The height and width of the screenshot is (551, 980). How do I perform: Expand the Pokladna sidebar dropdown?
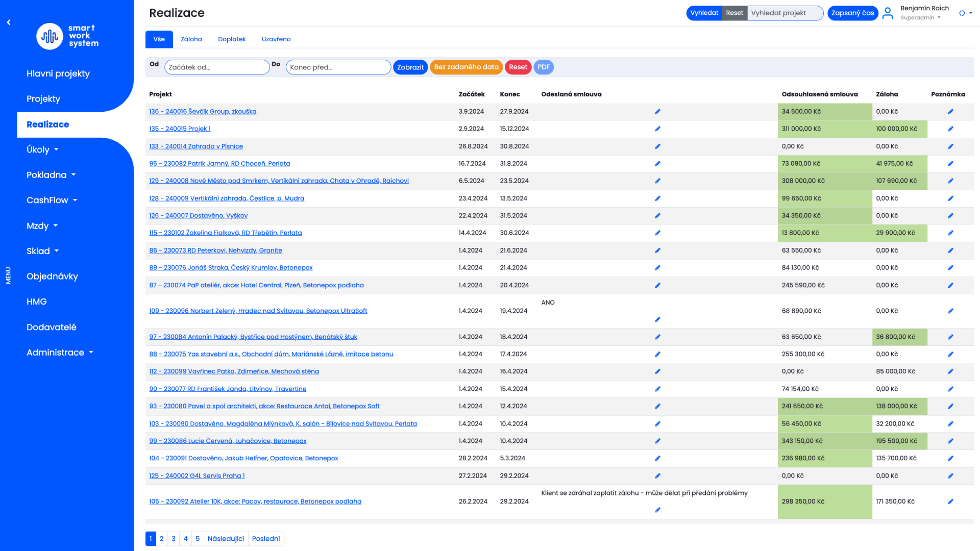51,175
